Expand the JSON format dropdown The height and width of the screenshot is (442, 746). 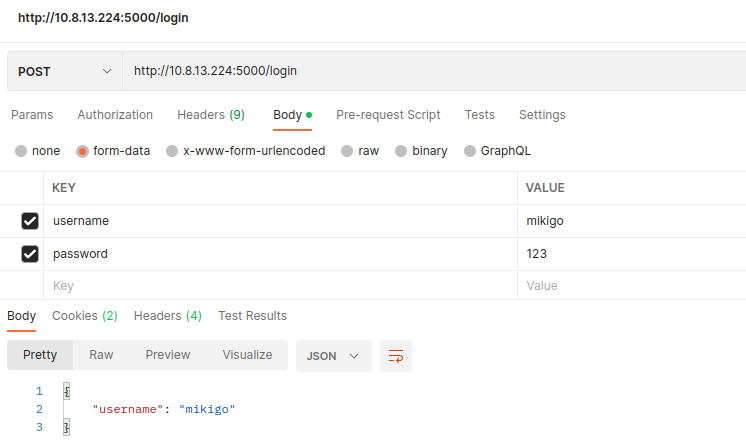tap(333, 356)
